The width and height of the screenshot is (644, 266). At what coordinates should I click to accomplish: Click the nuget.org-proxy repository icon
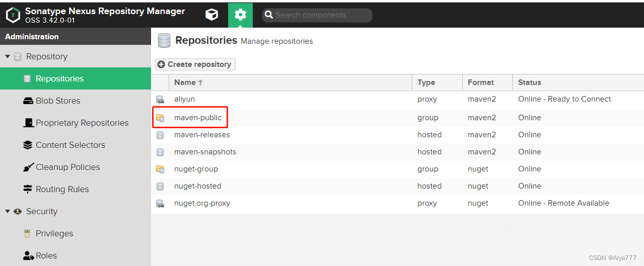click(x=160, y=203)
